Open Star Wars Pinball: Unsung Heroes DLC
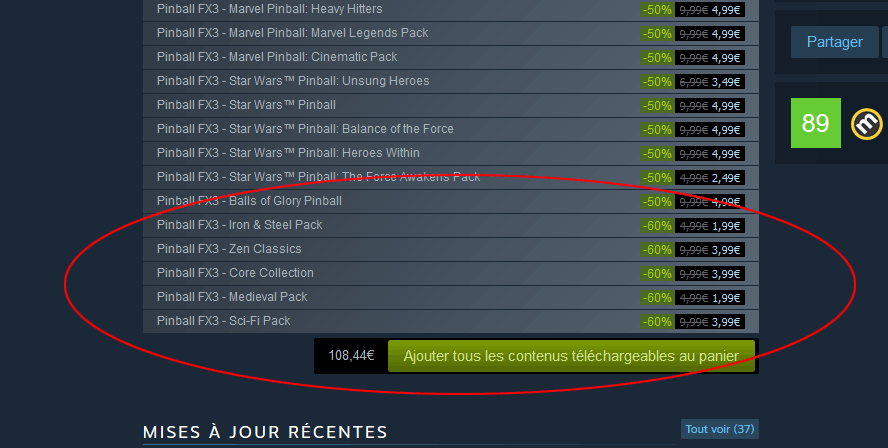 tap(451, 82)
